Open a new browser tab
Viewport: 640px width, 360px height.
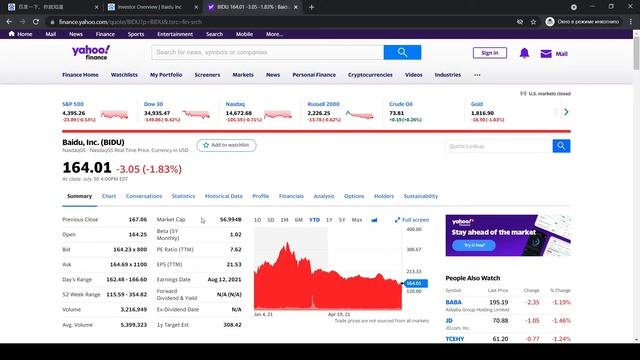click(311, 7)
